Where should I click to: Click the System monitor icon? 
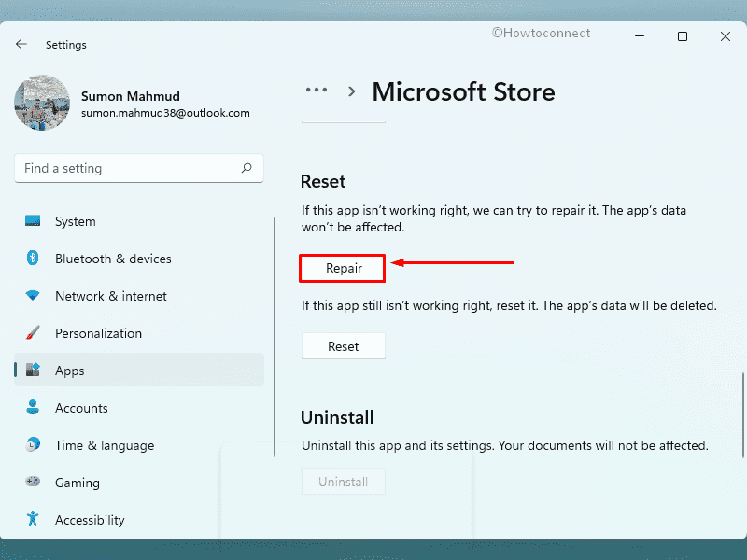click(33, 221)
